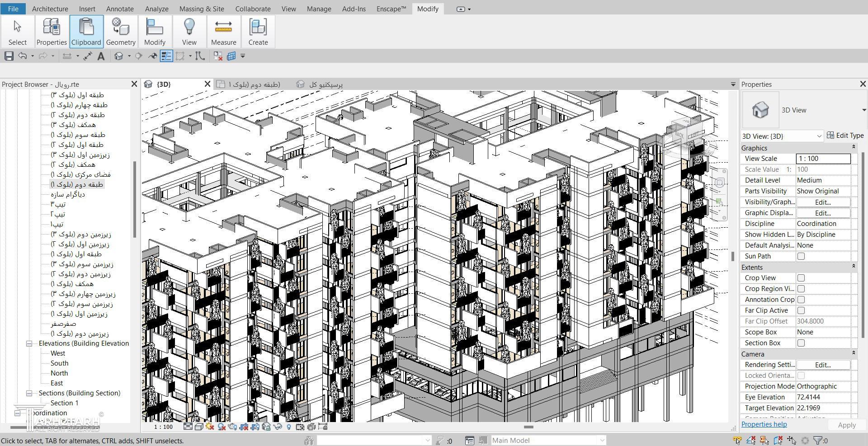Viewport: 868px width, 446px height.
Task: Open the Default 3D View house icon
Action: point(118,56)
